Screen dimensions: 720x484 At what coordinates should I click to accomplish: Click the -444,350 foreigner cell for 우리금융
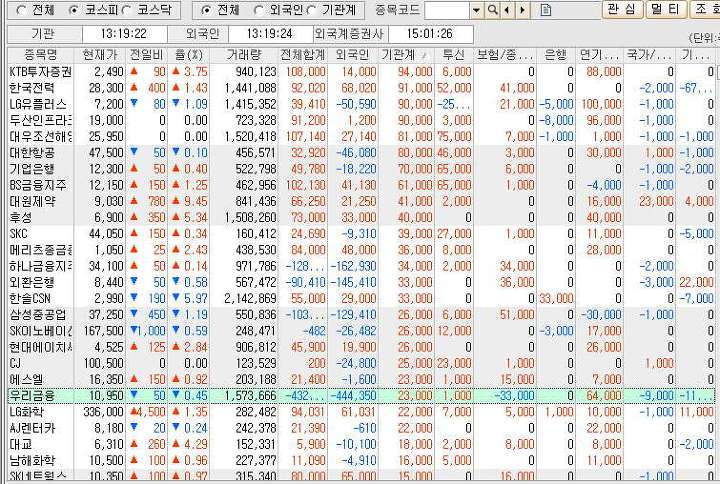click(353, 395)
